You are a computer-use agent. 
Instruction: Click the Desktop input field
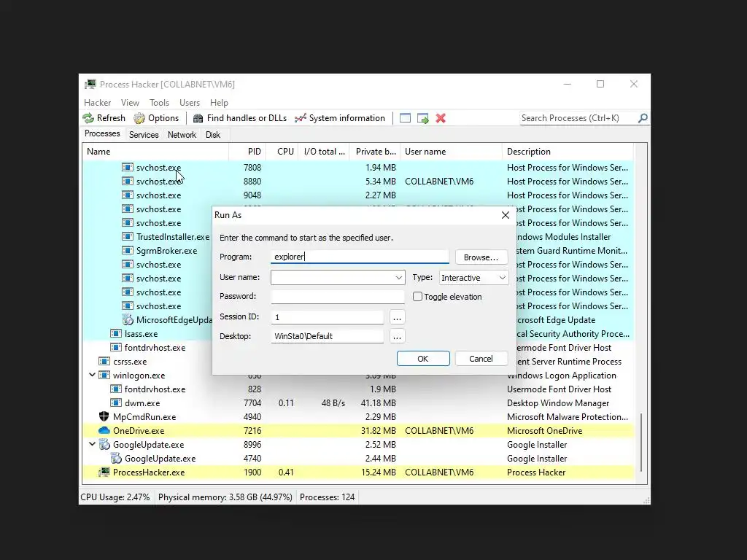click(328, 336)
